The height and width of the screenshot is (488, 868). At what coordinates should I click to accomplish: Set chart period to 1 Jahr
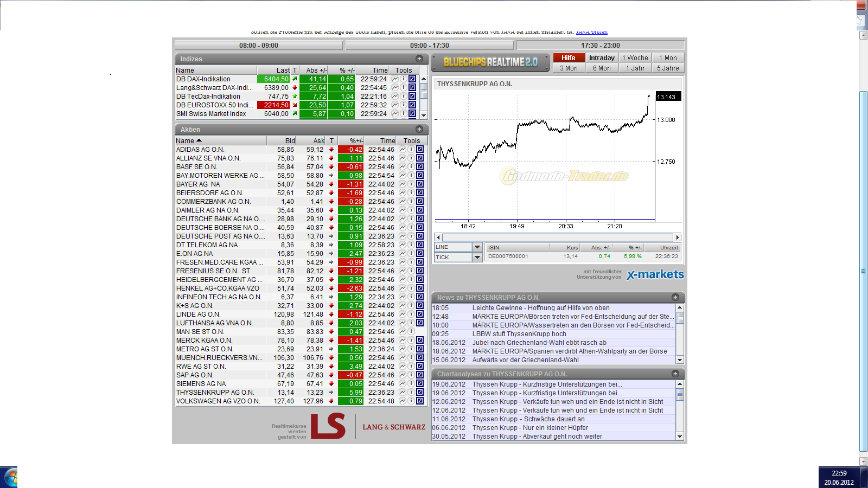click(635, 68)
